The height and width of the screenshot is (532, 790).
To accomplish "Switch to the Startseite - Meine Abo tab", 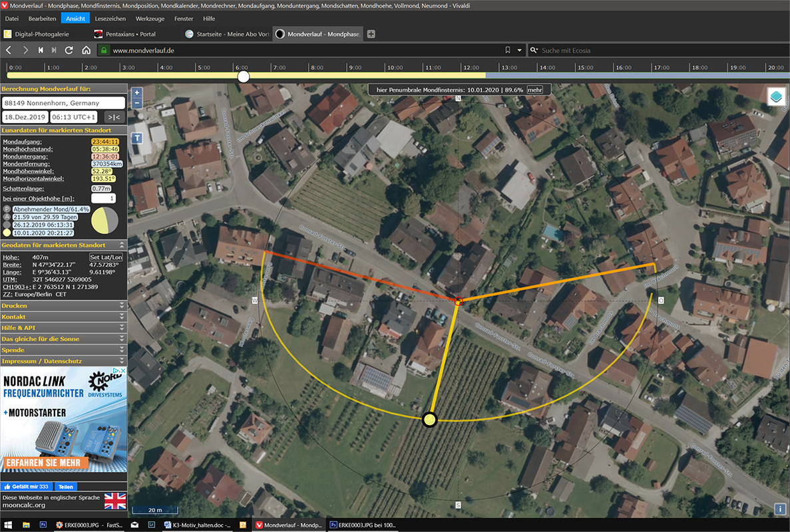I will coord(227,34).
